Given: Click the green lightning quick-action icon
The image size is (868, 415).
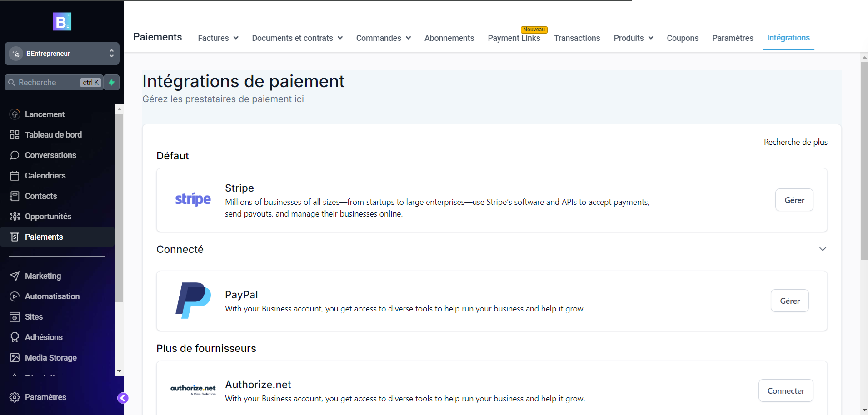Looking at the screenshot, I should (x=111, y=83).
